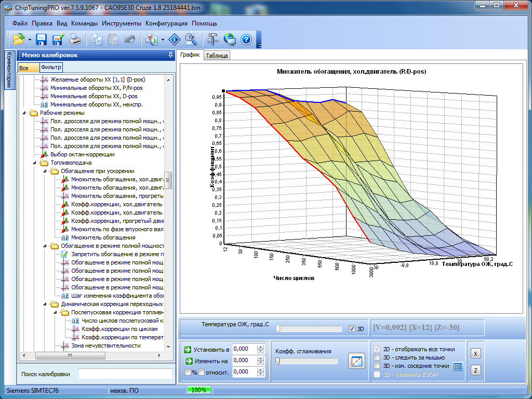Switch to the 'Таблица' tab
This screenshot has height=399, width=532.
(x=217, y=56)
